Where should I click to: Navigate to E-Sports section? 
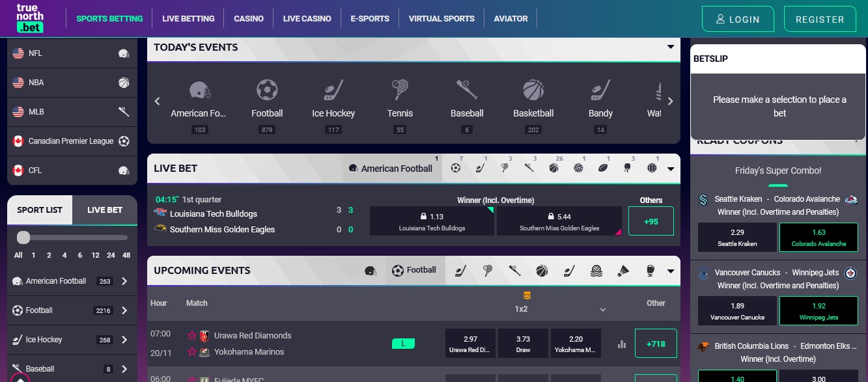[x=370, y=19]
